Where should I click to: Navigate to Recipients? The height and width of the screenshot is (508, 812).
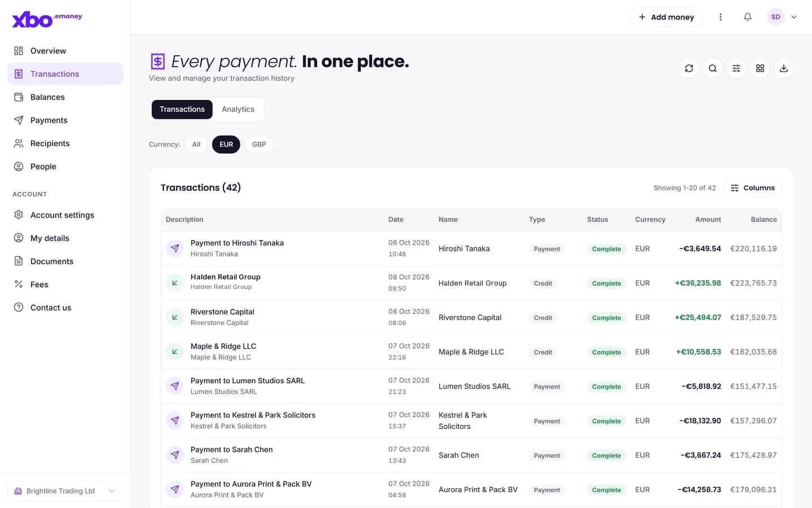pyautogui.click(x=65, y=143)
